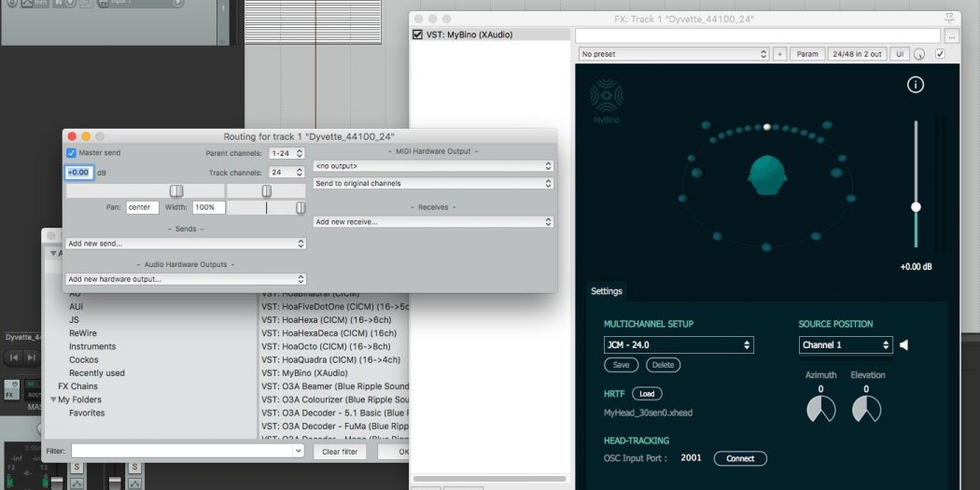
Task: Toggle the VST: MyBino (XAudio) checkbox
Action: pyautogui.click(x=417, y=35)
